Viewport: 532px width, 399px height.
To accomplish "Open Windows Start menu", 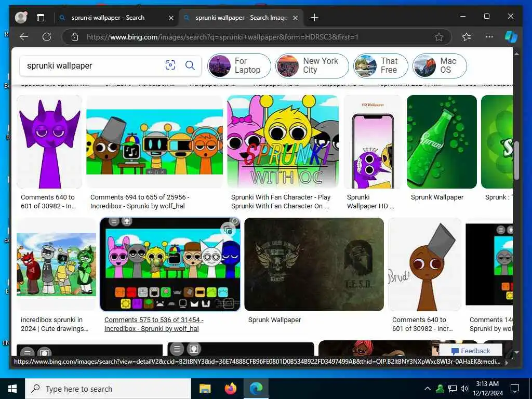I will (12, 389).
